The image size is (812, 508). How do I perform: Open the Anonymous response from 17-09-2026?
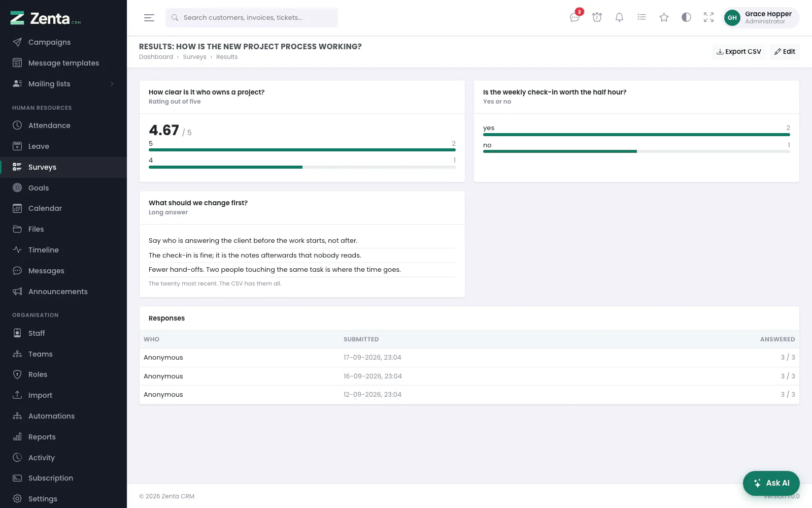(x=469, y=358)
